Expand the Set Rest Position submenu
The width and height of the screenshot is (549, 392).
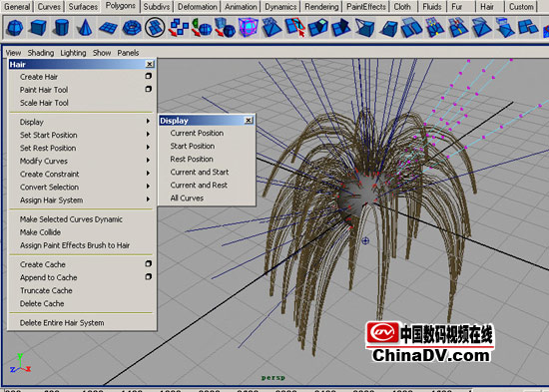pos(82,148)
